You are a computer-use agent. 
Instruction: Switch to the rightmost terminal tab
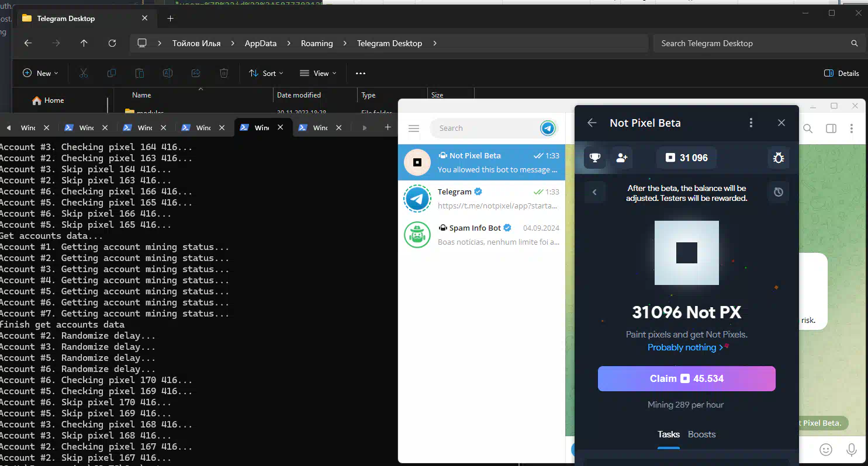click(x=320, y=127)
